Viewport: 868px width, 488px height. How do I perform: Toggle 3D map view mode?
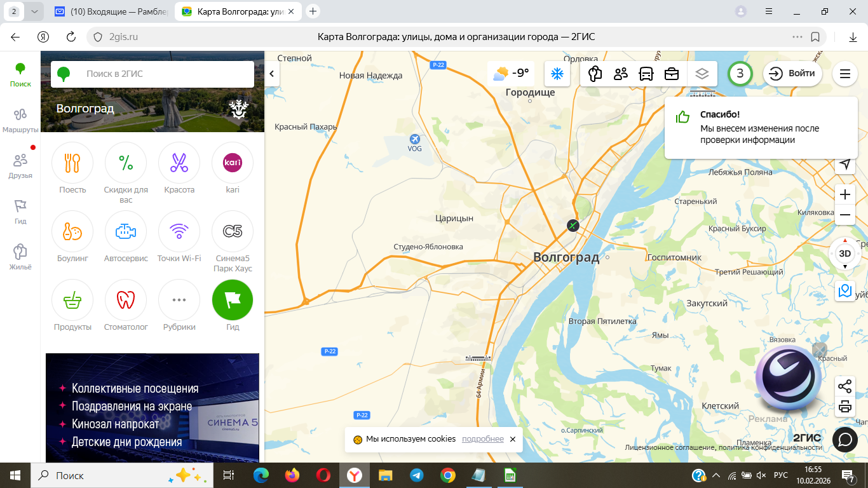point(844,254)
